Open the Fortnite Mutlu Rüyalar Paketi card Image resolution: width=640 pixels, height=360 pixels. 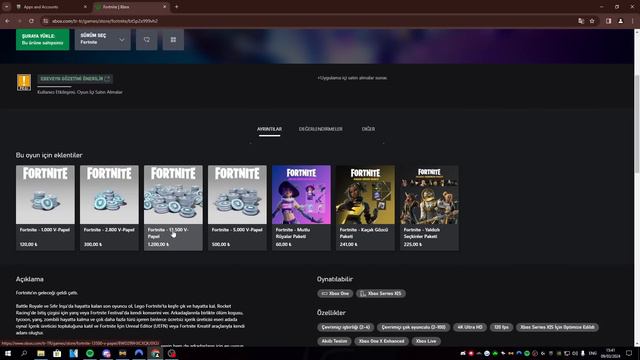[x=301, y=208]
